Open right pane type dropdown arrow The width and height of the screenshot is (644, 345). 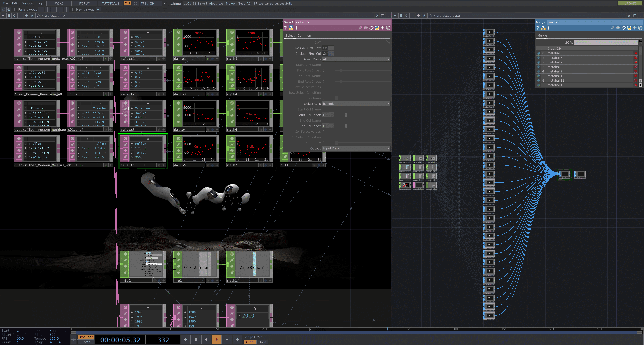(395, 16)
